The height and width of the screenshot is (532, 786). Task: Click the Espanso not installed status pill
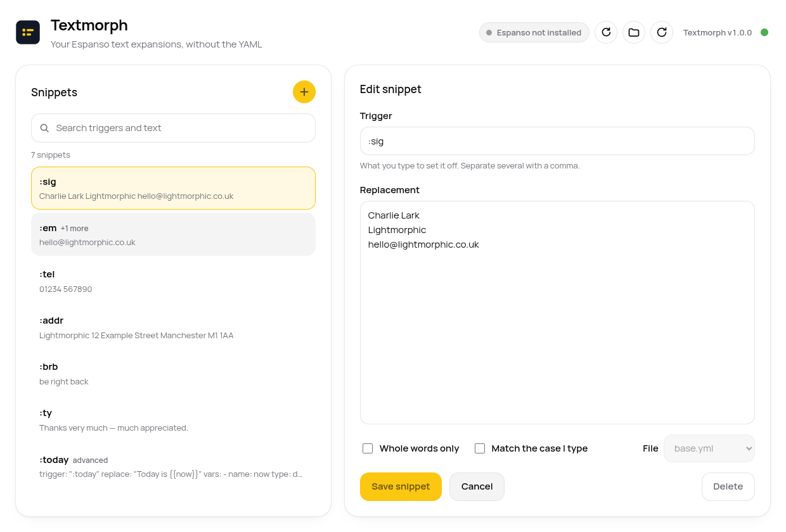click(534, 32)
